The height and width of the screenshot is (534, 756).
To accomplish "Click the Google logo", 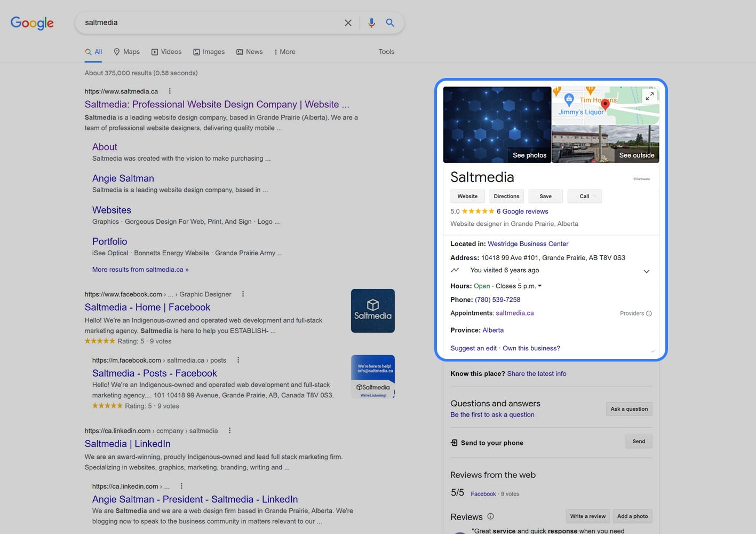I will point(32,23).
